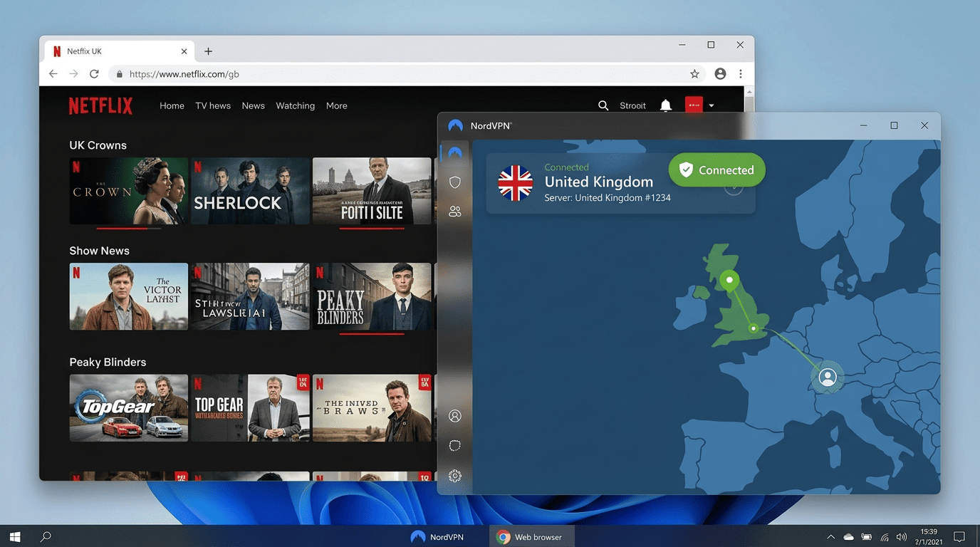Open The Inived Braws thumbnail
The image size is (980, 547).
click(372, 408)
